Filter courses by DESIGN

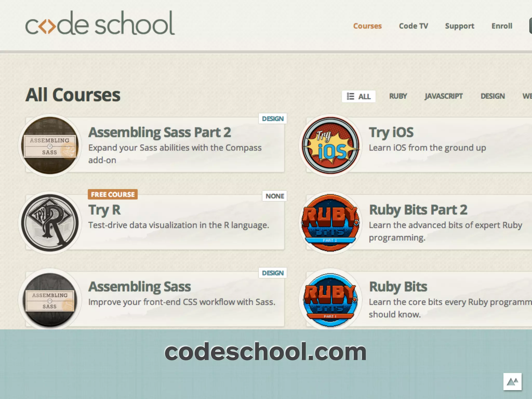click(x=493, y=96)
